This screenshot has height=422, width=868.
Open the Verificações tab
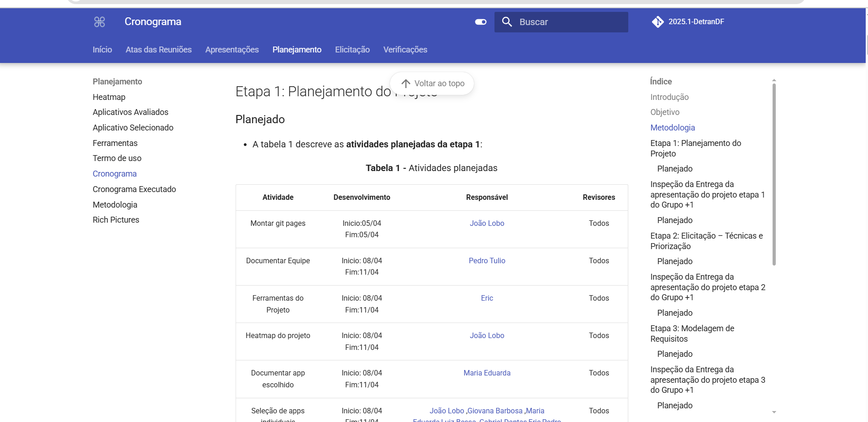click(x=405, y=50)
